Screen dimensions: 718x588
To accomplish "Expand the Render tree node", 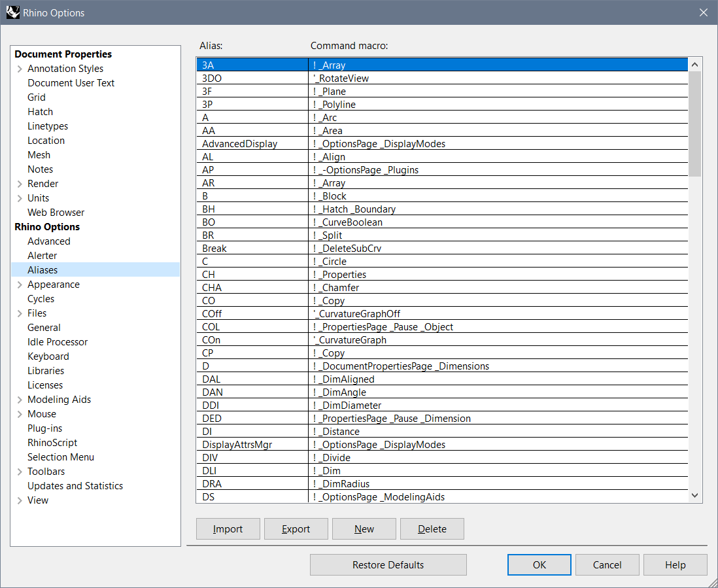I will pos(20,184).
